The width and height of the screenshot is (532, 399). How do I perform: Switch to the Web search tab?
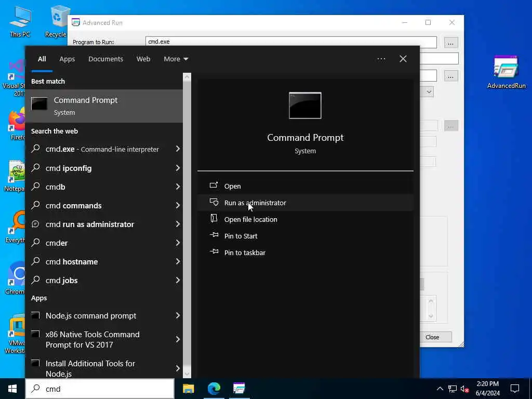coord(143,59)
